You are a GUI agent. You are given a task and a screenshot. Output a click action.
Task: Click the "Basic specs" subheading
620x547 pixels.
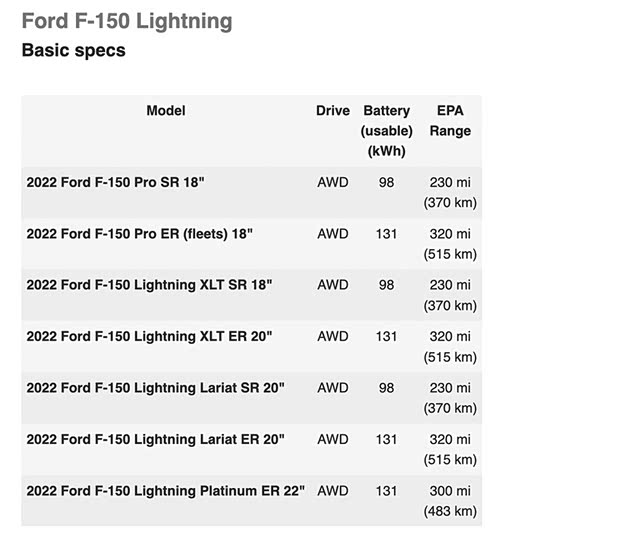coord(73,50)
